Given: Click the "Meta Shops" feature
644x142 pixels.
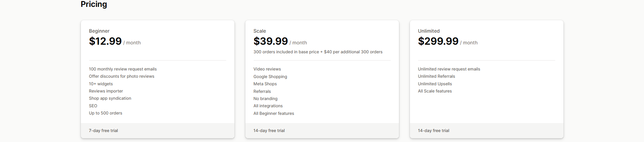Looking at the screenshot, I should point(265,84).
